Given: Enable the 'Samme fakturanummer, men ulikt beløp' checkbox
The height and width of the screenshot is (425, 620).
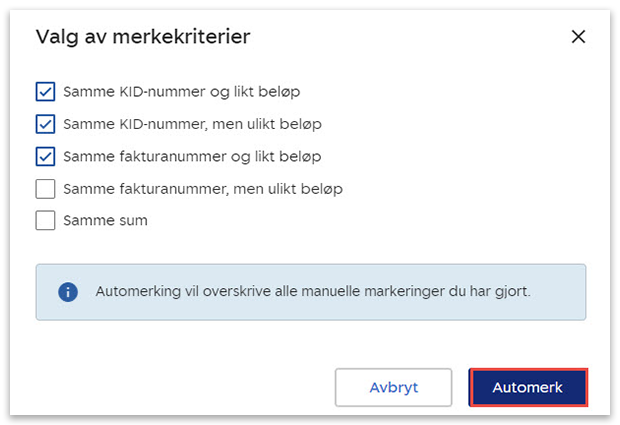Looking at the screenshot, I should click(45, 188).
